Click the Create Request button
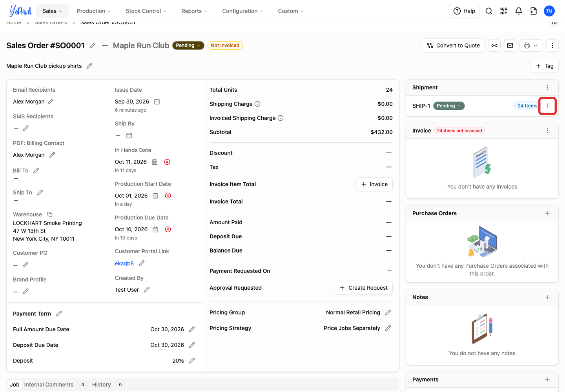 click(x=363, y=288)
